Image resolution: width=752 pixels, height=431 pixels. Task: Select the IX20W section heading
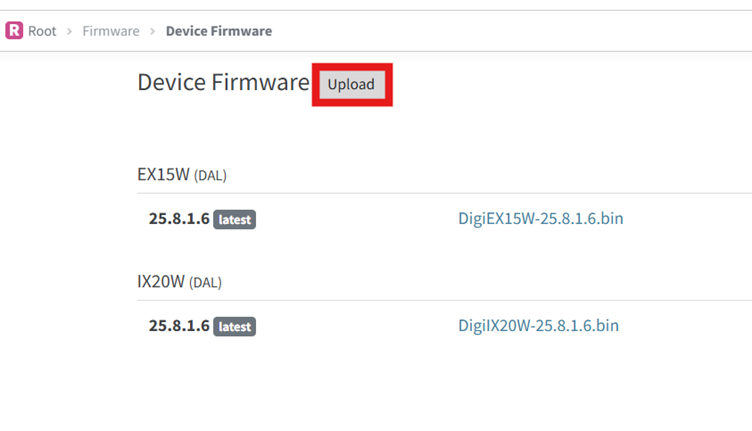[x=161, y=281]
